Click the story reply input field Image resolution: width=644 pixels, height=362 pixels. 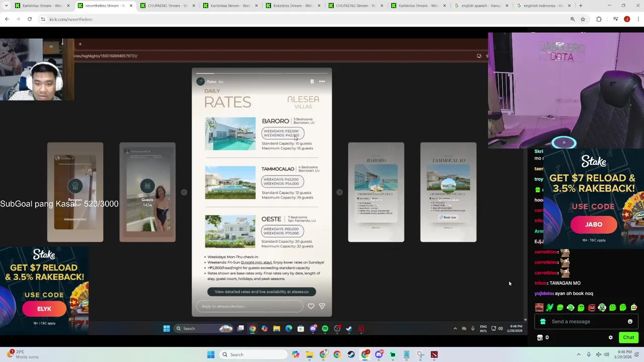coord(250,306)
